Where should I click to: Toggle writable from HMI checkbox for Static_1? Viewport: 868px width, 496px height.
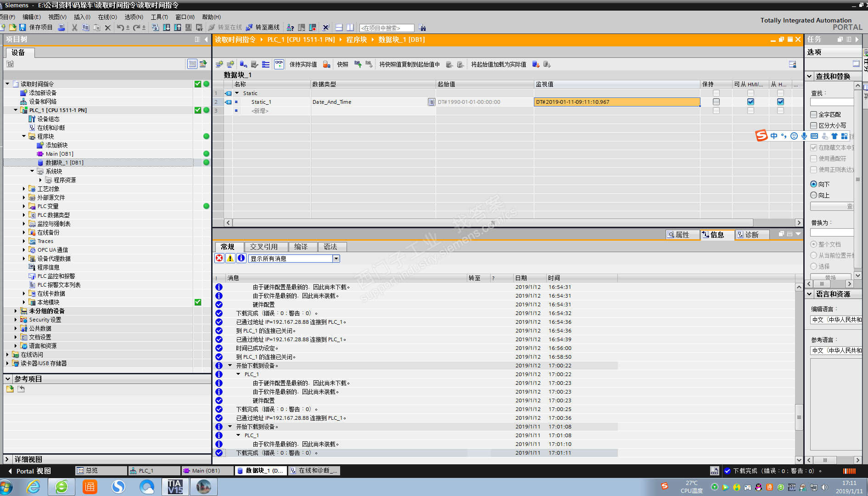[780, 102]
